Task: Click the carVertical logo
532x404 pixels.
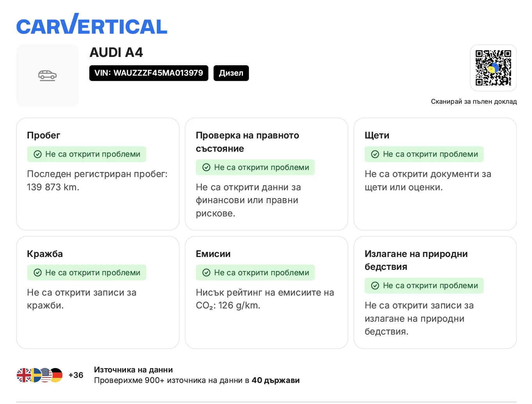Action: click(x=92, y=25)
